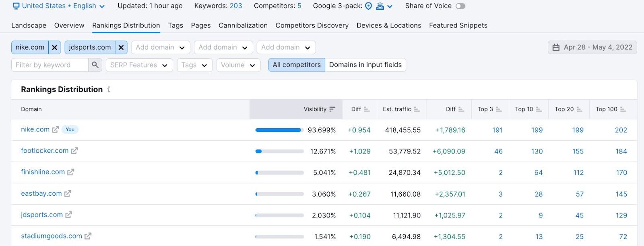Open external link icon beside stadiumgoods.com

point(88,236)
